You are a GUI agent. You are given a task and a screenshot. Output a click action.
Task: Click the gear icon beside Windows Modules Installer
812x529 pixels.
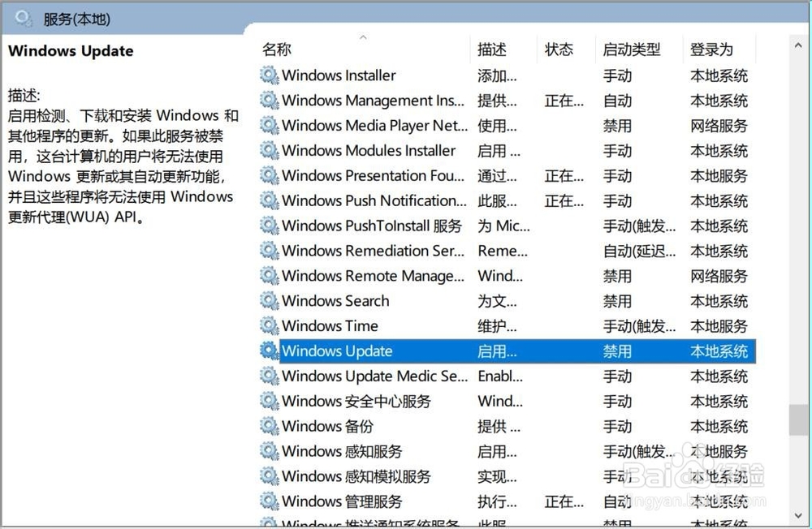pyautogui.click(x=269, y=151)
